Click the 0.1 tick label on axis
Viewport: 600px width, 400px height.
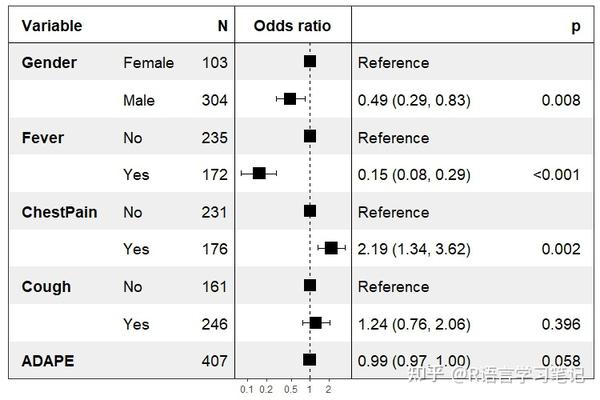247,388
